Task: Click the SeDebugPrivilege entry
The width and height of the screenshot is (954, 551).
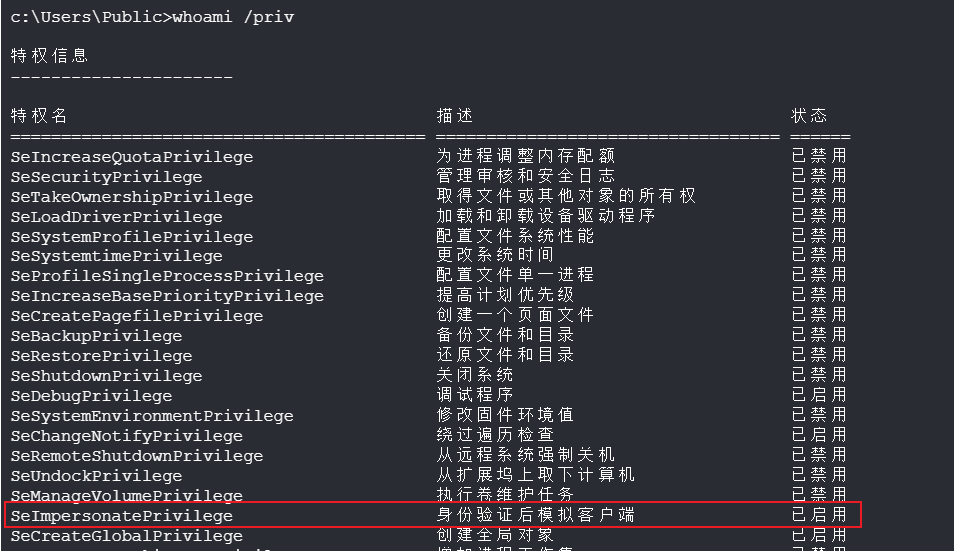Action: click(x=91, y=396)
